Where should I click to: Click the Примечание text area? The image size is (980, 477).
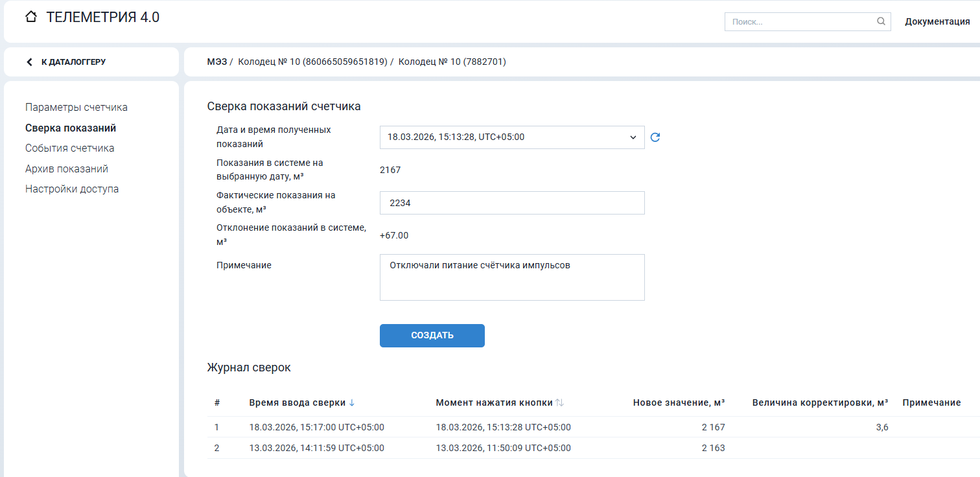coord(511,277)
